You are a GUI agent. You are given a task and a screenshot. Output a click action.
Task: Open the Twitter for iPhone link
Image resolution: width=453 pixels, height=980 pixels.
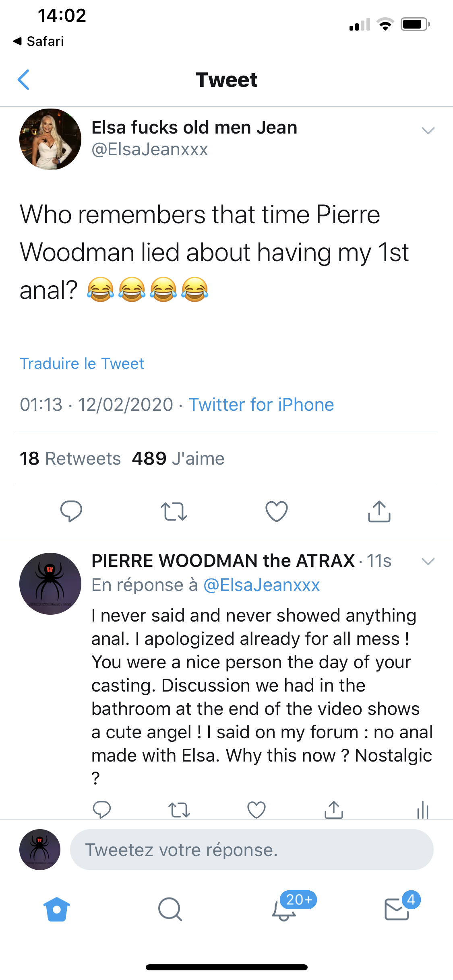point(261,405)
